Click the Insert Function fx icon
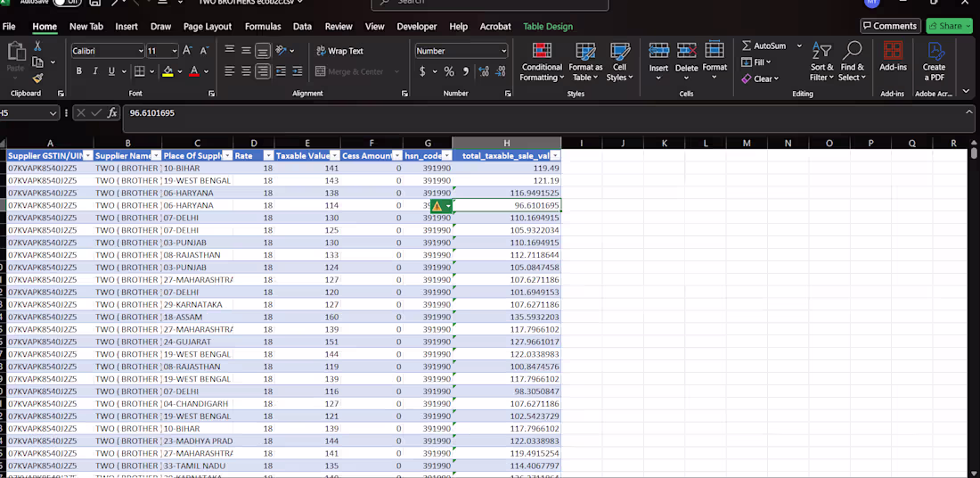The image size is (980, 478). coord(112,112)
